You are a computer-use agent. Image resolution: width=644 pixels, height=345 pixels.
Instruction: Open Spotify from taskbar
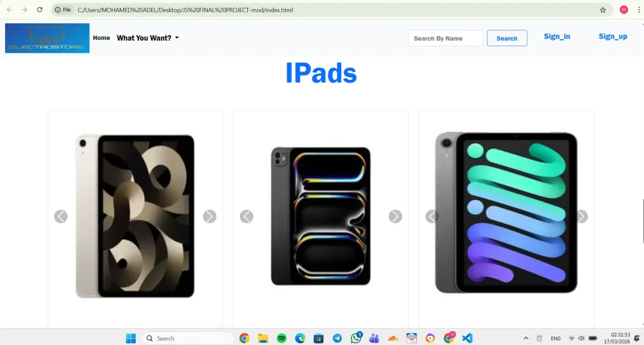(282, 338)
